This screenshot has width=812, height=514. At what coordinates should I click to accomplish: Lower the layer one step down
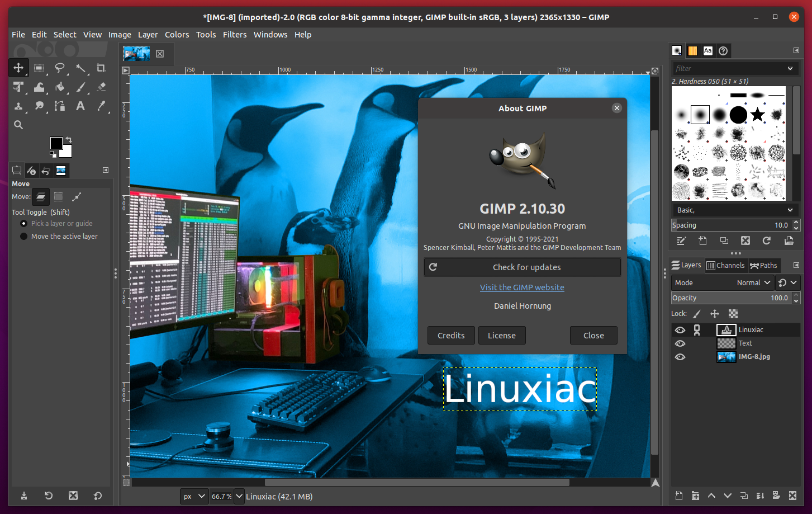pyautogui.click(x=728, y=496)
